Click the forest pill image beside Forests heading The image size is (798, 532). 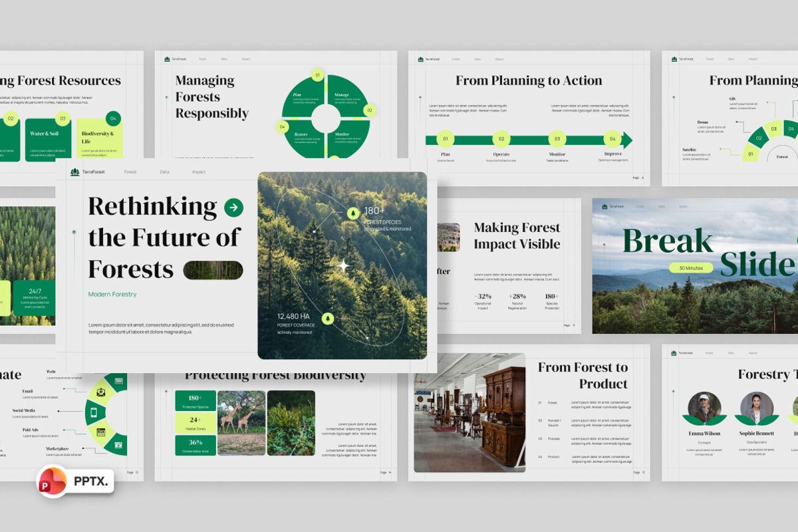click(213, 270)
